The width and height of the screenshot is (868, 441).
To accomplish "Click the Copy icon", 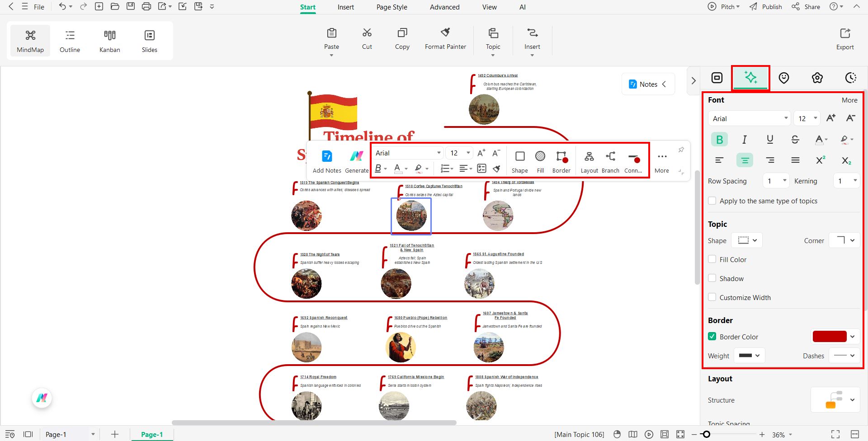I will [402, 39].
